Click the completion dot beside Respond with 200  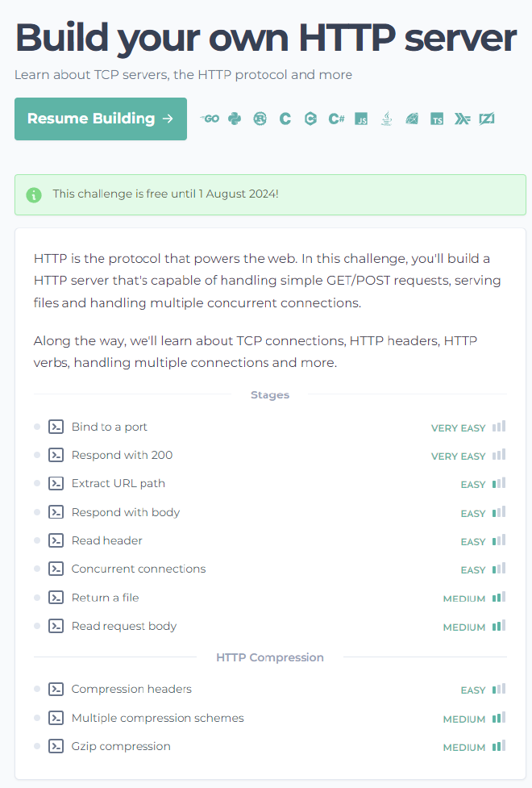tap(35, 455)
